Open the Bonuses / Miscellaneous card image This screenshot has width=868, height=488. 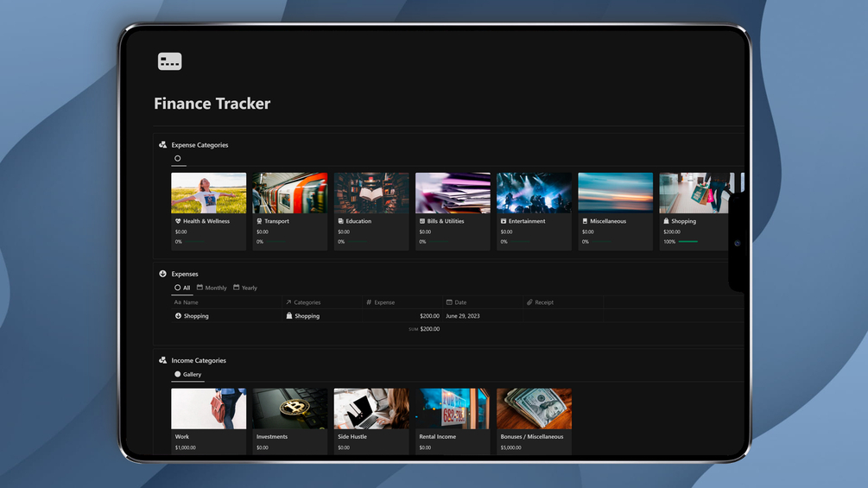tap(535, 409)
